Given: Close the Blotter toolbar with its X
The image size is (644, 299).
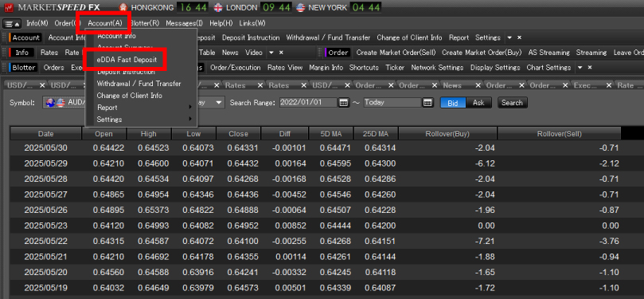Looking at the screenshot, I should (x=590, y=68).
